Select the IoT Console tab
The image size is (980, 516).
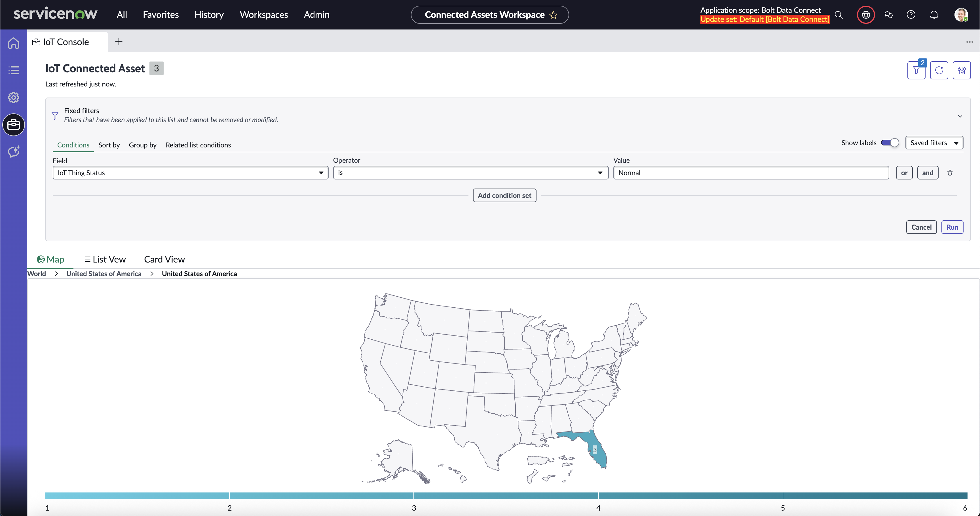(x=67, y=42)
